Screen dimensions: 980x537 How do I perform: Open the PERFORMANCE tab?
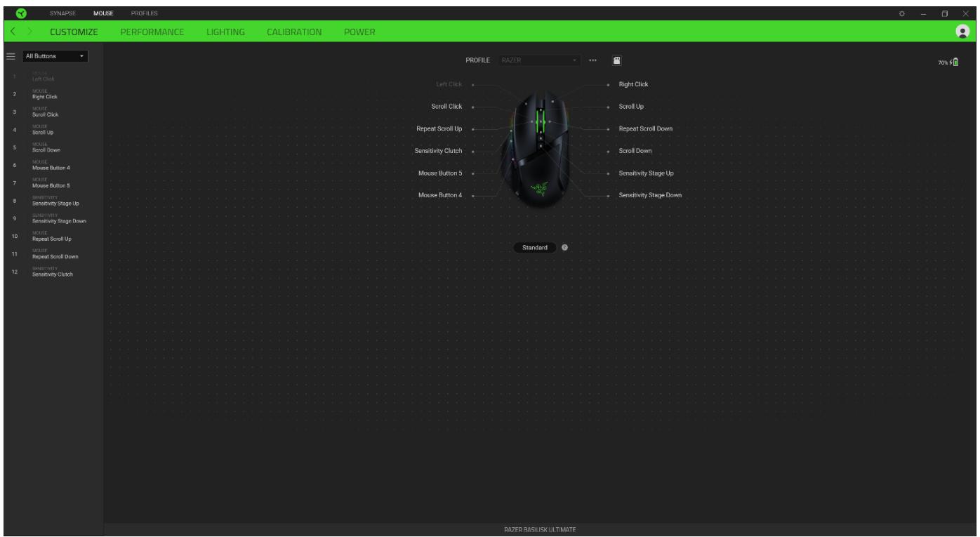click(152, 32)
